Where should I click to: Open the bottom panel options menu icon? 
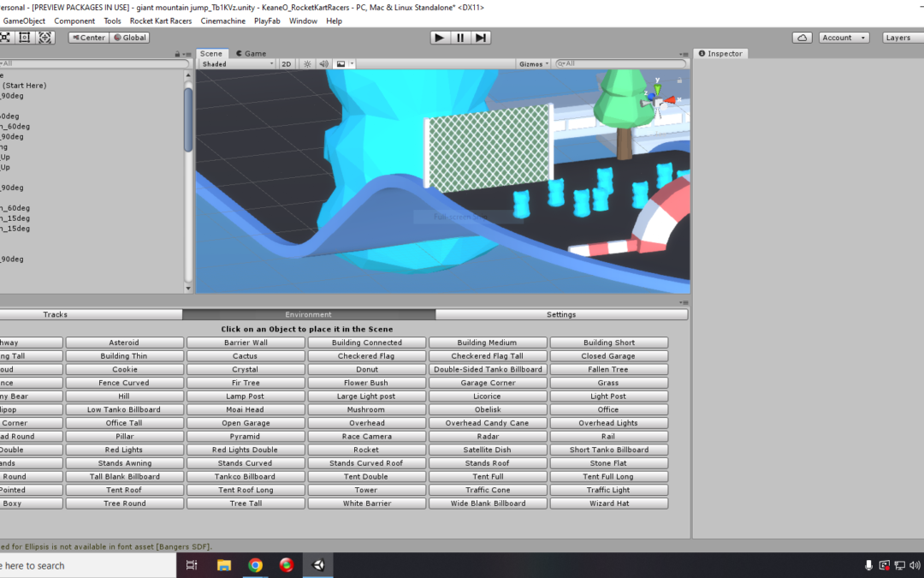click(x=684, y=302)
